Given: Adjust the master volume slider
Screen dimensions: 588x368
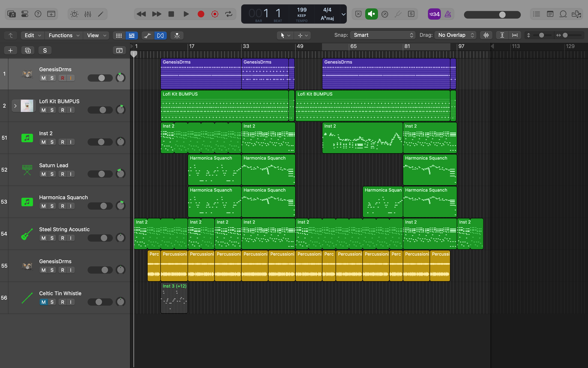Looking at the screenshot, I should tap(502, 15).
